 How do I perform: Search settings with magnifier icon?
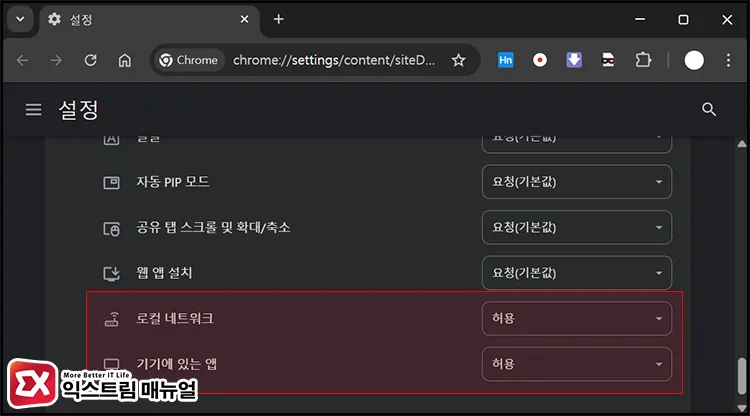pos(708,109)
